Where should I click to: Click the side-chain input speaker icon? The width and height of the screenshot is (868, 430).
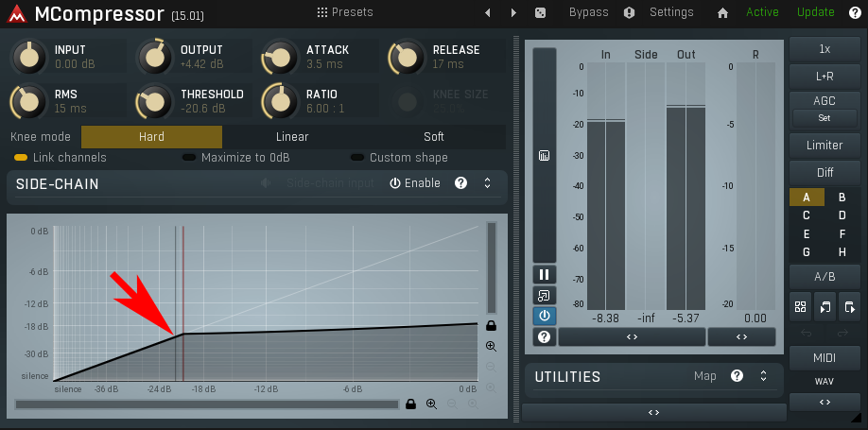click(x=267, y=183)
